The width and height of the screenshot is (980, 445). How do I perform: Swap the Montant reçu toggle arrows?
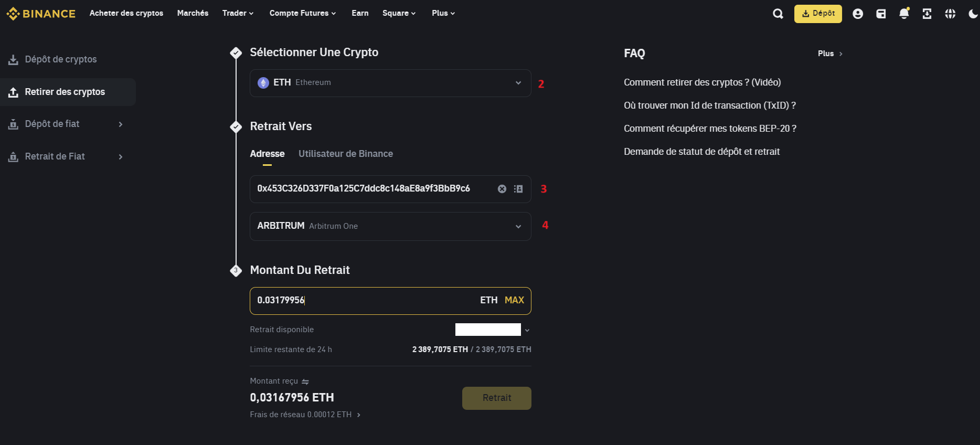point(305,382)
